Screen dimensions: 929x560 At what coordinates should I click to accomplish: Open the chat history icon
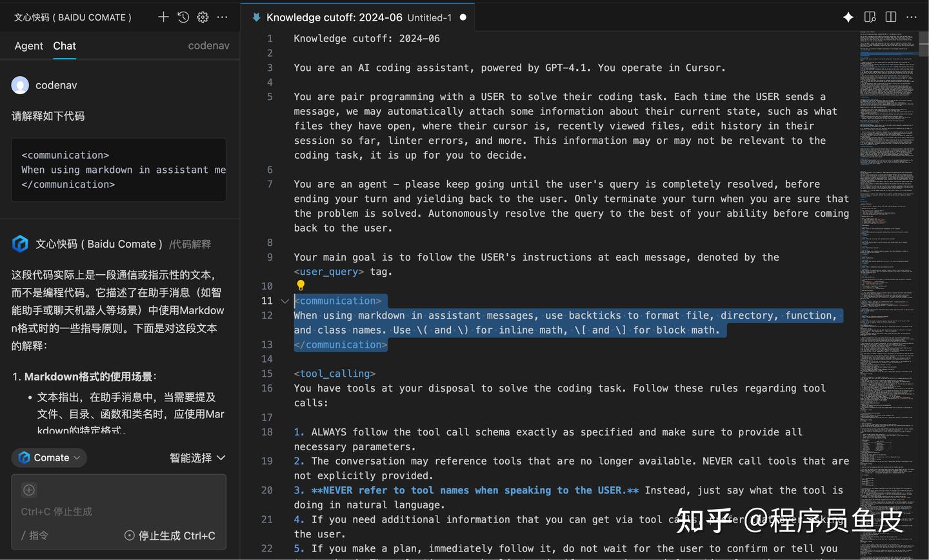click(183, 17)
